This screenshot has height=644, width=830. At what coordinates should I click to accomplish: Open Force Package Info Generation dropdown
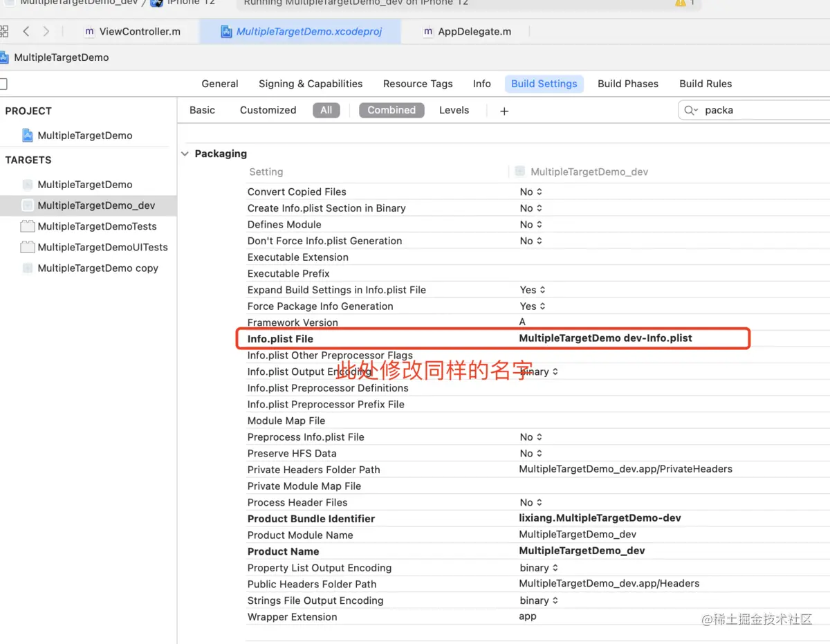click(x=533, y=306)
